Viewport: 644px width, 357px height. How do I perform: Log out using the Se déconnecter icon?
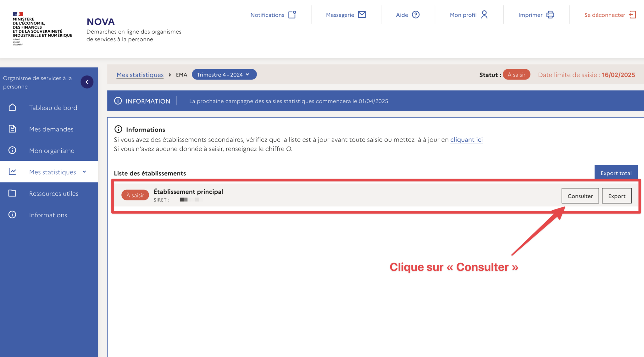[633, 14]
